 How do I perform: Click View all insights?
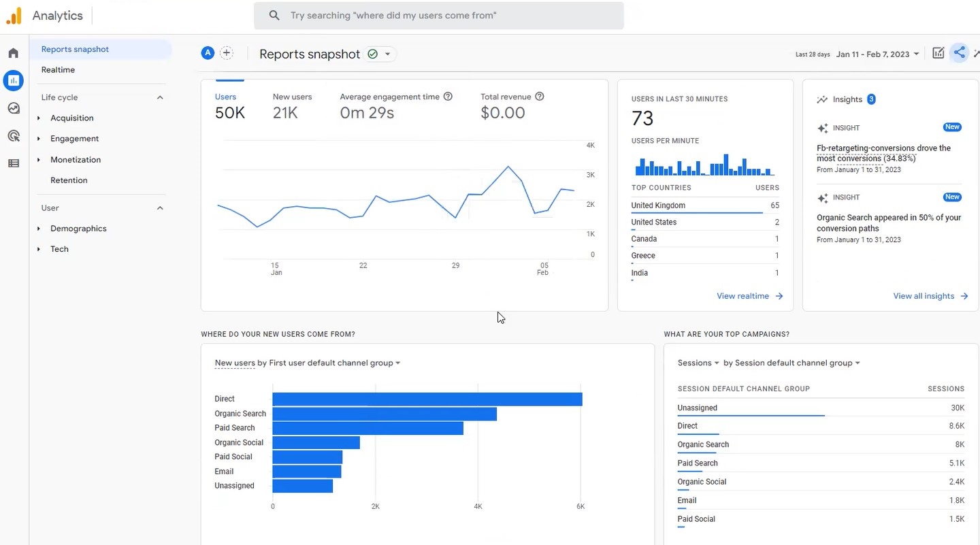click(924, 296)
